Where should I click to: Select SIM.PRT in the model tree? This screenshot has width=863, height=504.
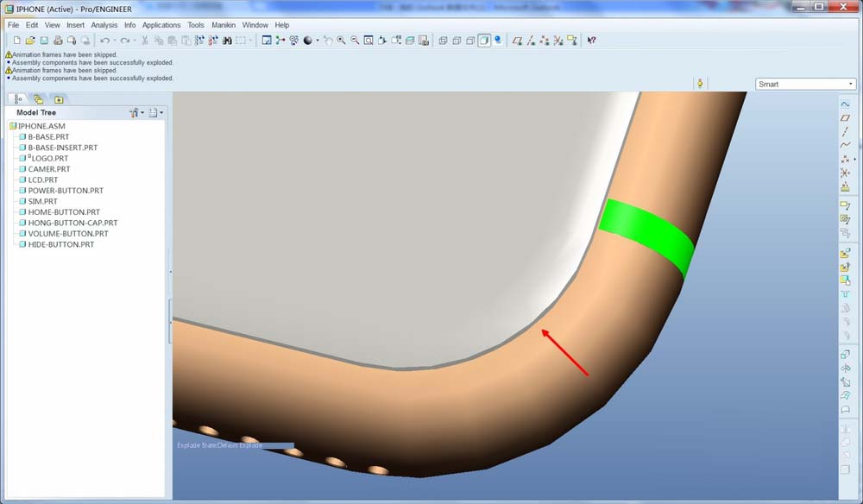point(39,201)
